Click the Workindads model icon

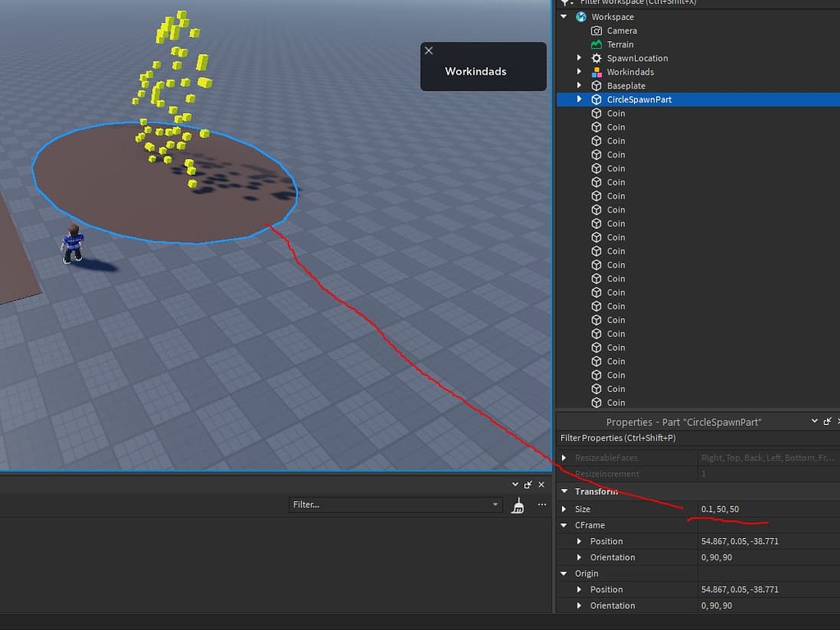click(x=597, y=71)
